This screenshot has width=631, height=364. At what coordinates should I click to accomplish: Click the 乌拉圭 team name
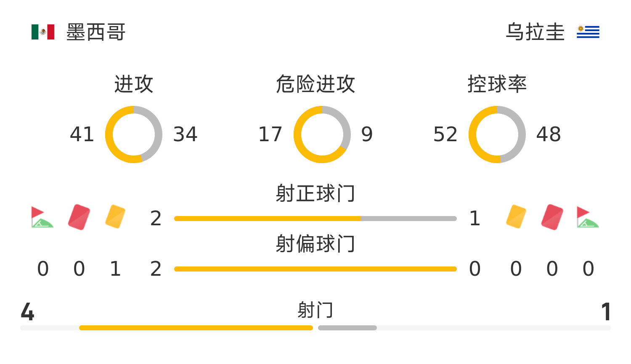click(535, 32)
